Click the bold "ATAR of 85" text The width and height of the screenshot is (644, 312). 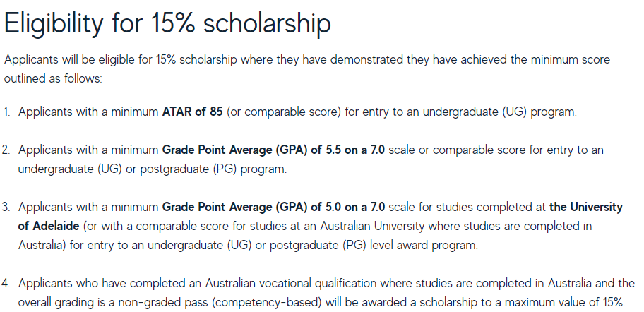tap(192, 112)
